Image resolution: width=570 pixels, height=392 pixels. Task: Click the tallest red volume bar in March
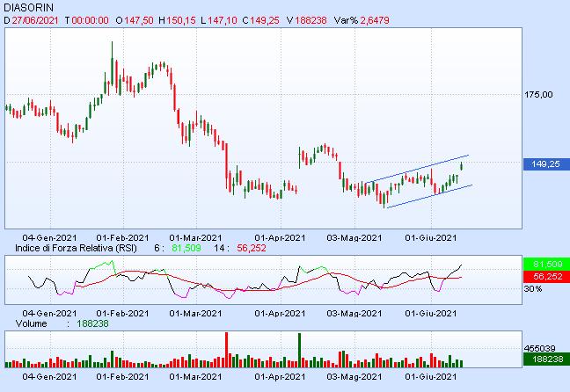click(226, 350)
